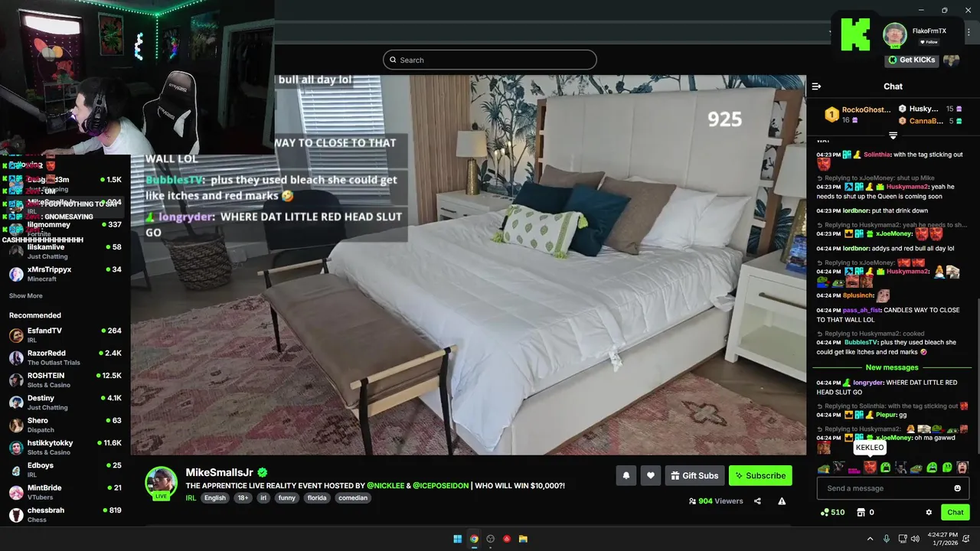The width and height of the screenshot is (980, 551).
Task: Click the Get KICKs button
Action: tap(912, 60)
